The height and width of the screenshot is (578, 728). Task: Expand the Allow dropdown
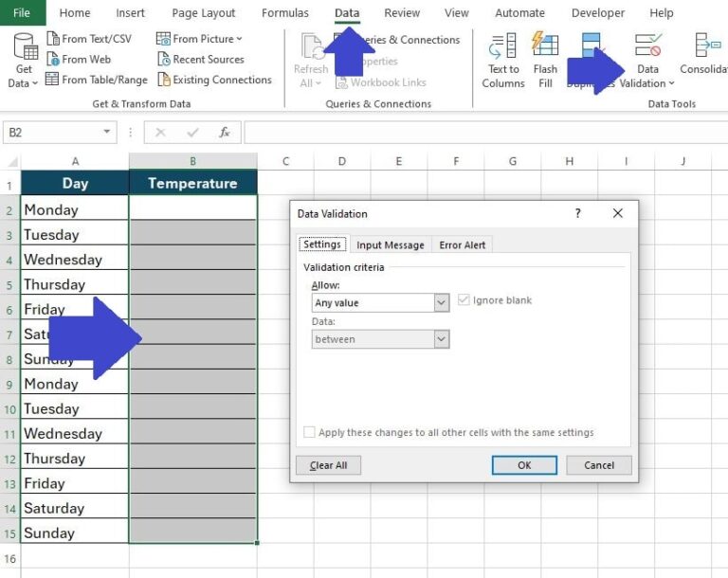point(442,302)
